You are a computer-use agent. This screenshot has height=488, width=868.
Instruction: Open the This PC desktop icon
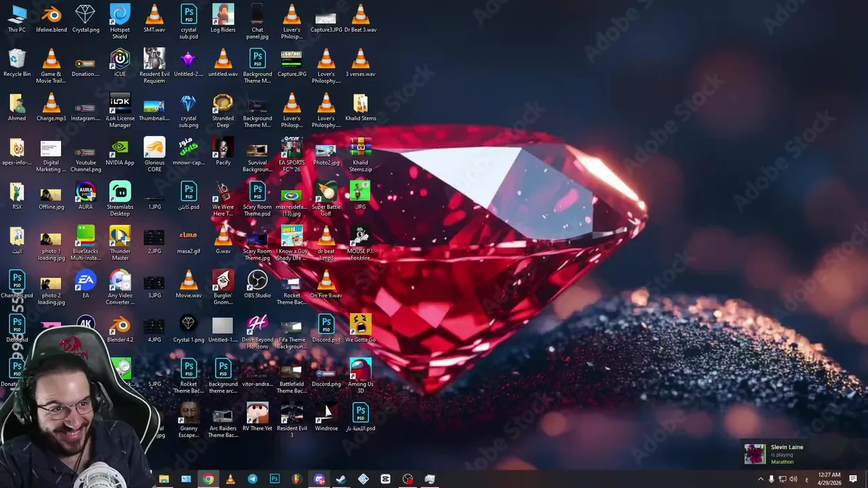[x=17, y=19]
